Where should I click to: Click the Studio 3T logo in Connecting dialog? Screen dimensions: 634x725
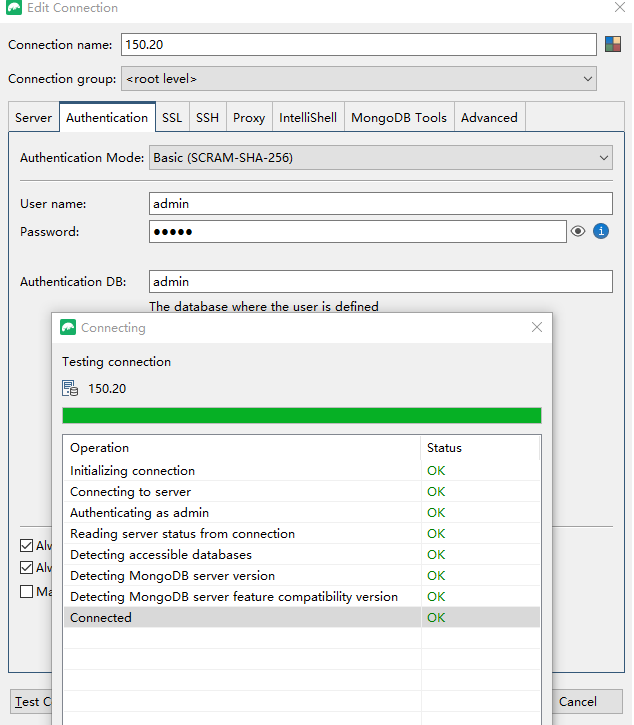(68, 327)
